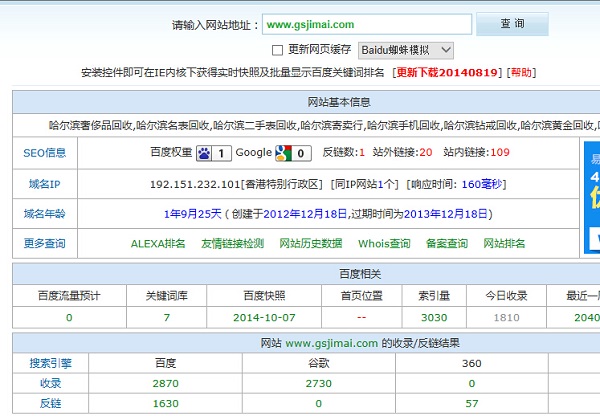The width and height of the screenshot is (600, 416).
Task: Click the IP address 192.151.232.101
Action: pos(195,184)
